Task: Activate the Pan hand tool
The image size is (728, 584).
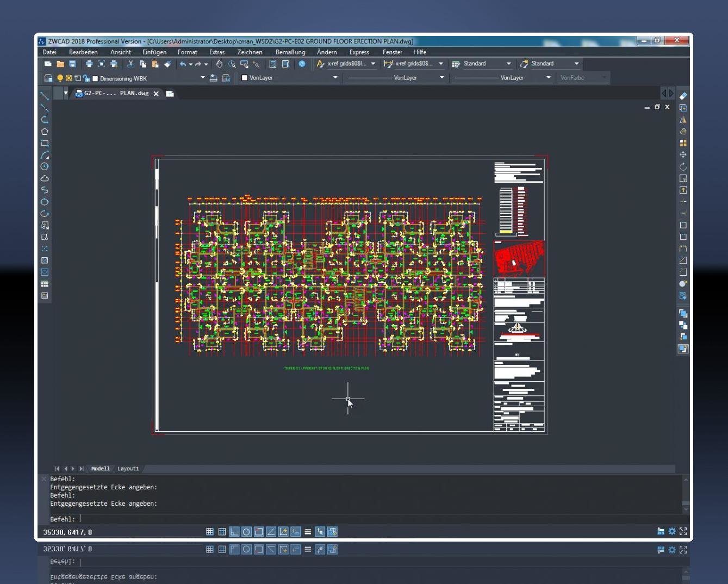Action: 219,64
